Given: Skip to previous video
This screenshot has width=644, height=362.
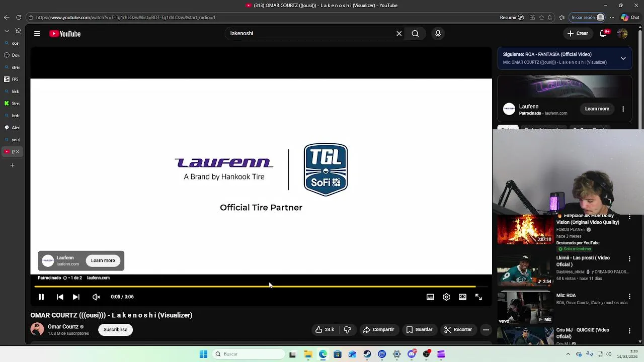Looking at the screenshot, I should [60, 297].
